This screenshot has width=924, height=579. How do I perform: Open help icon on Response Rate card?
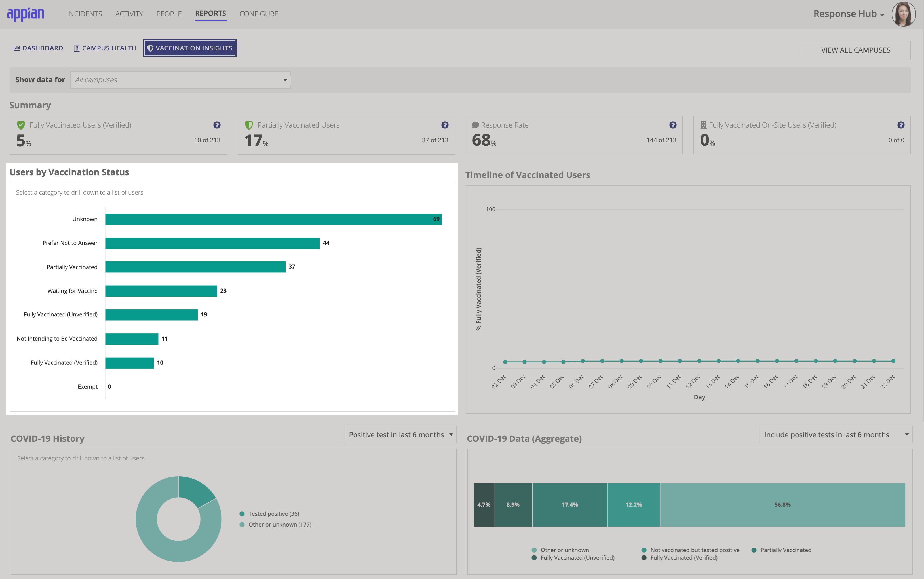coord(673,125)
